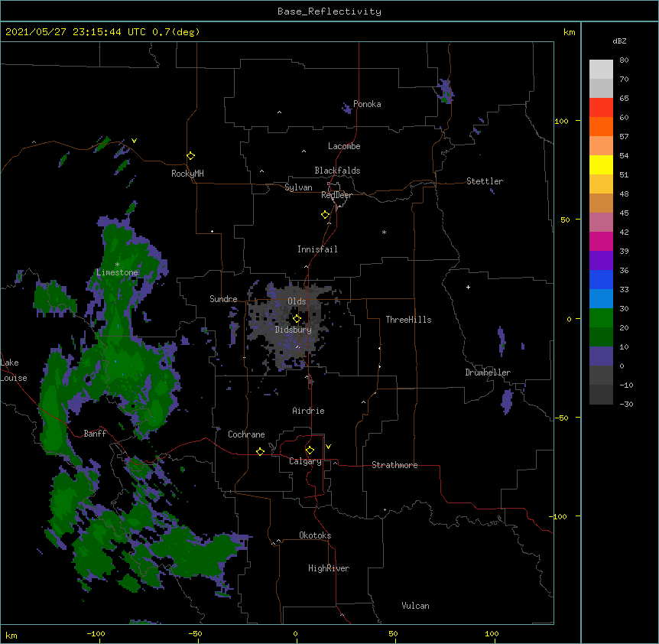This screenshot has height=644, width=659.
Task: Click the yellow V marker east of Calgary
Action: point(328,447)
